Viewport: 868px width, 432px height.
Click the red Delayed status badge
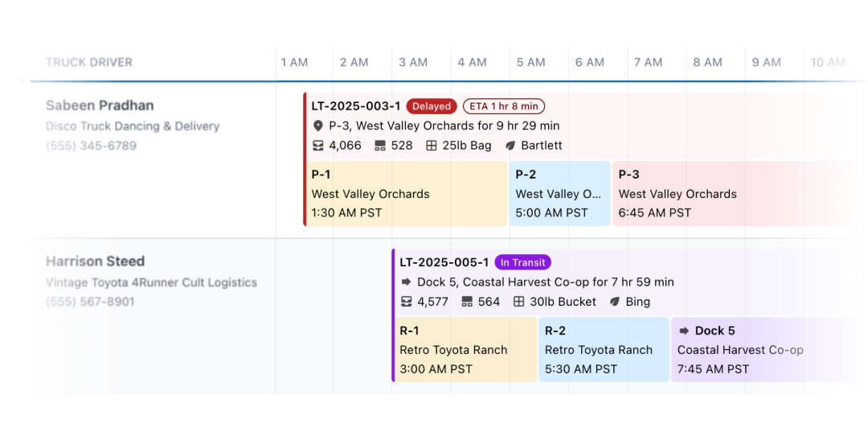pyautogui.click(x=432, y=106)
